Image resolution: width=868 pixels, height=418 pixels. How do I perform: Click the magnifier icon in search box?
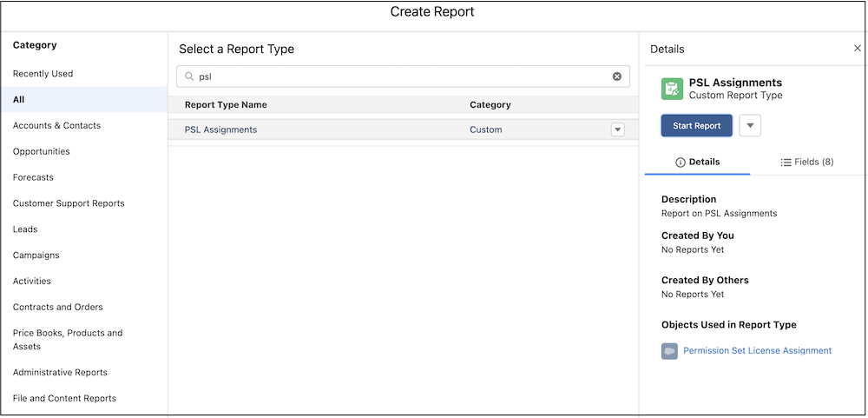pyautogui.click(x=188, y=77)
